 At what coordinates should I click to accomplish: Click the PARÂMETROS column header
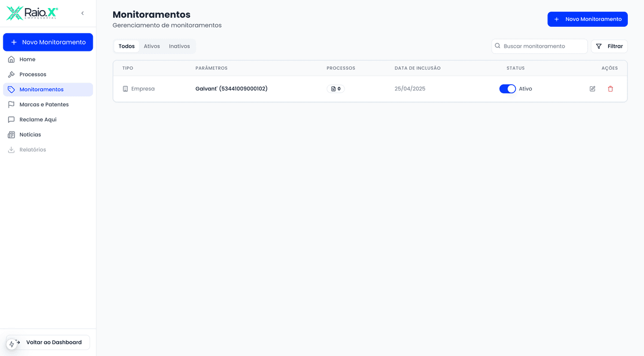click(211, 68)
